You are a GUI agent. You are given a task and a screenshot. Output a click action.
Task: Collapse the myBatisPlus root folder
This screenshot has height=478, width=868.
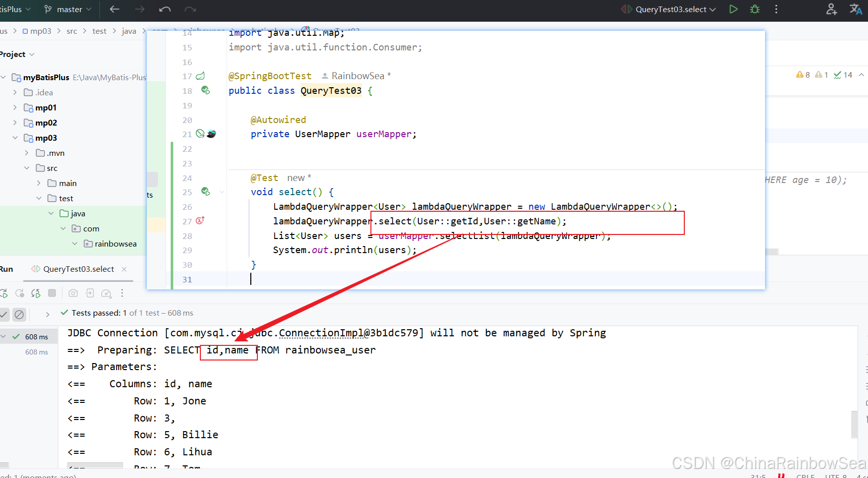click(4, 77)
